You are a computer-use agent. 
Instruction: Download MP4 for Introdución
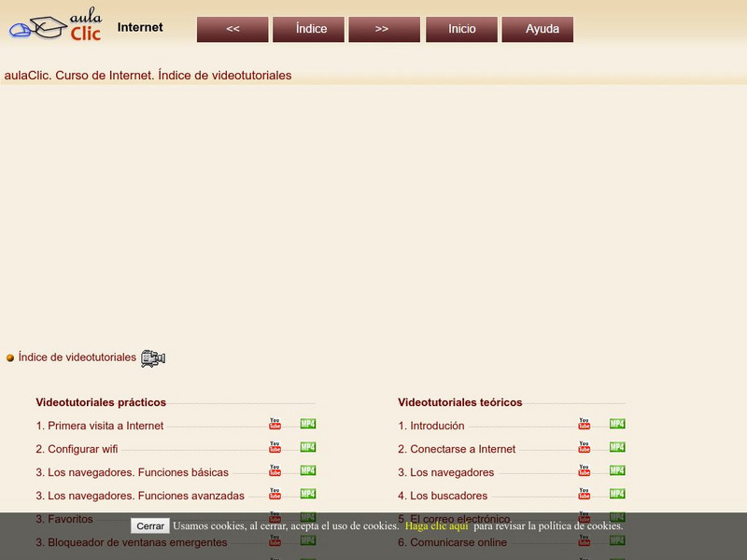click(x=617, y=424)
